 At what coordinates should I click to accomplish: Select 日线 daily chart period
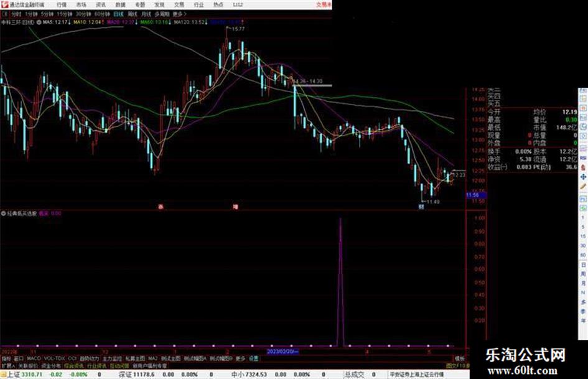click(x=118, y=14)
